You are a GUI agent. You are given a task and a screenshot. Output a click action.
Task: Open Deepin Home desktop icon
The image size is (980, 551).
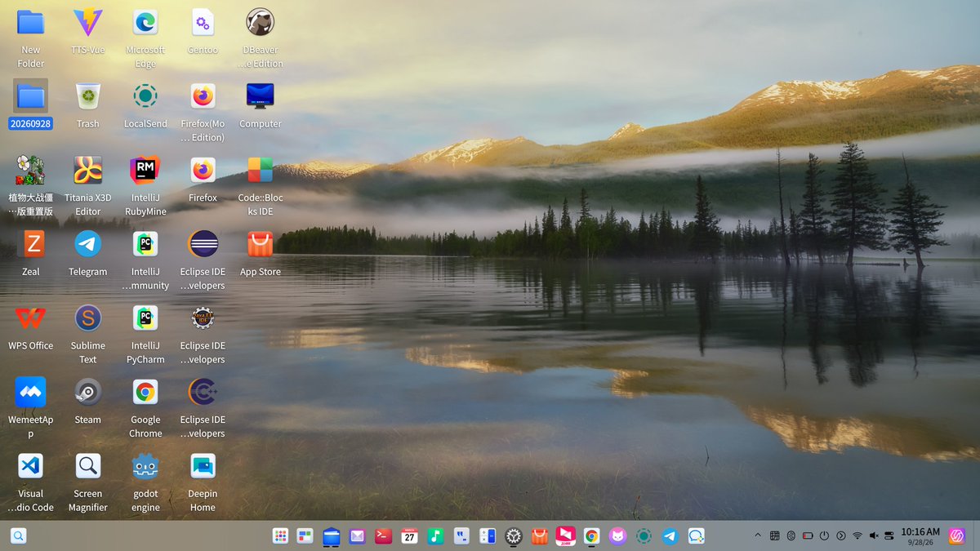click(x=203, y=466)
